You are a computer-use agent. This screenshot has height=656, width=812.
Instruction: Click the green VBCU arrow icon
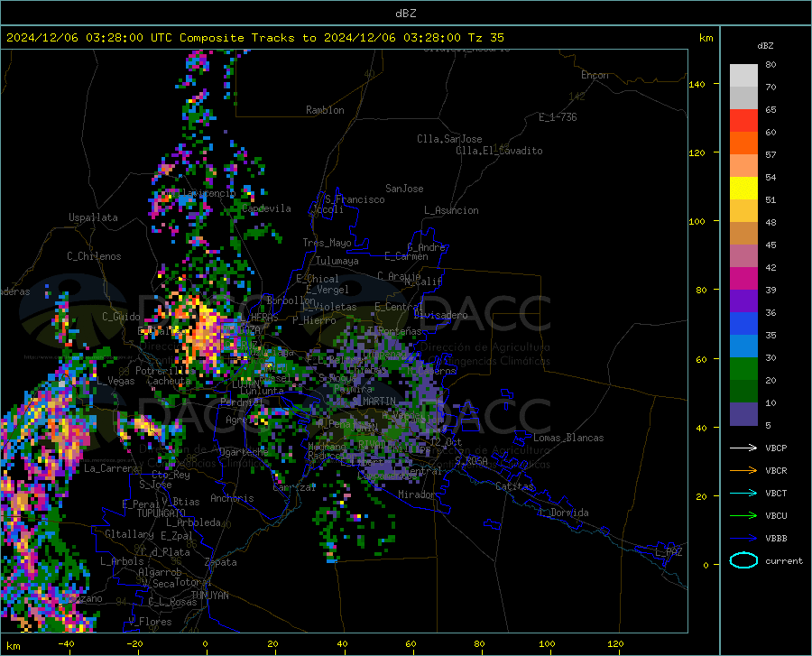coord(743,516)
